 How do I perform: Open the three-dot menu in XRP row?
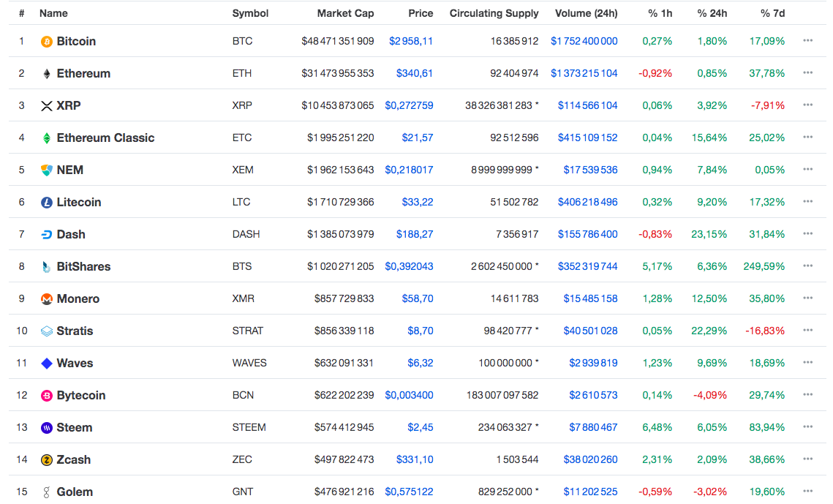[x=808, y=105]
